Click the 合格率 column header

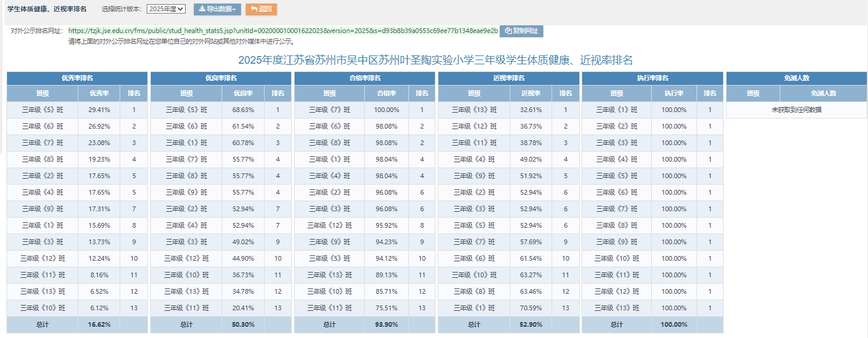387,93
